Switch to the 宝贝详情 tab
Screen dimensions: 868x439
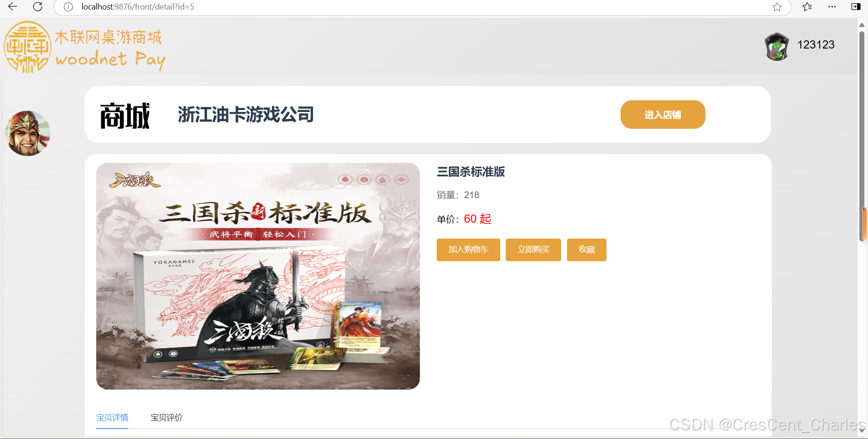pos(112,418)
